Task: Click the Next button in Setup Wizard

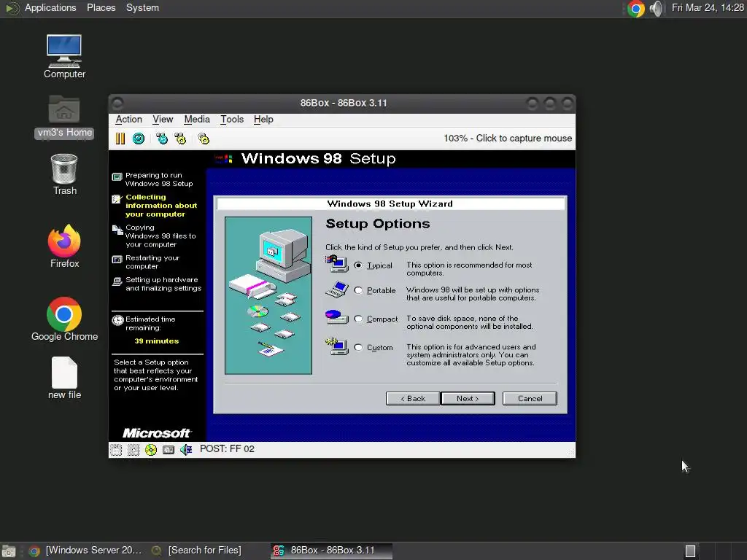Action: (x=468, y=399)
